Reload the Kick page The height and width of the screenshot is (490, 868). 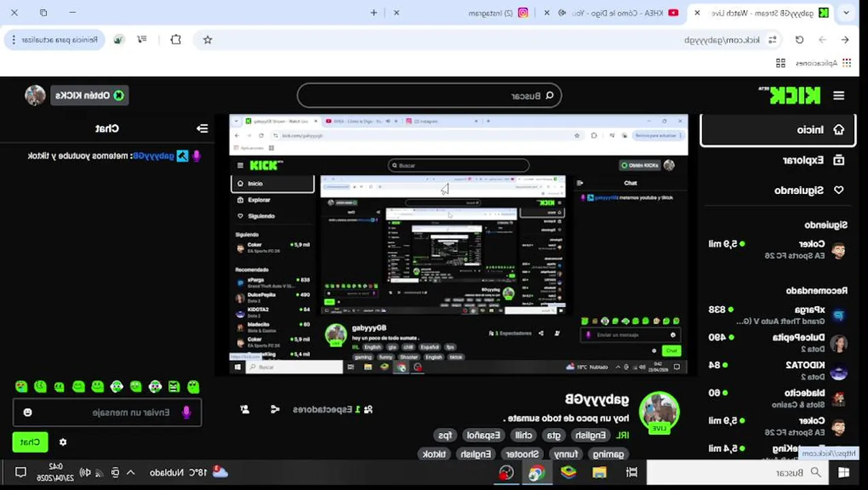click(x=799, y=39)
